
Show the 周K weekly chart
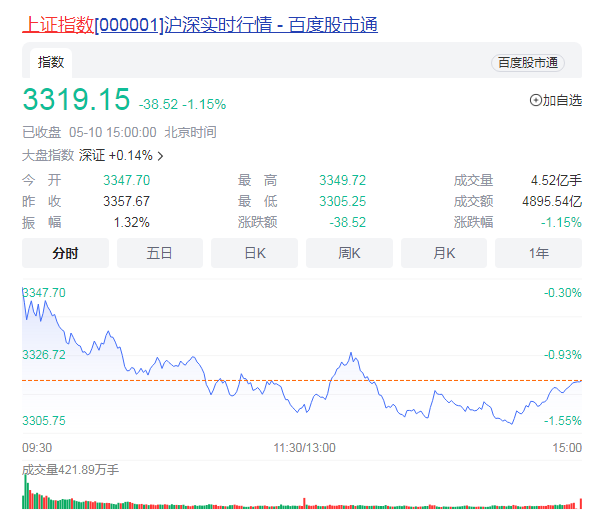(x=349, y=253)
